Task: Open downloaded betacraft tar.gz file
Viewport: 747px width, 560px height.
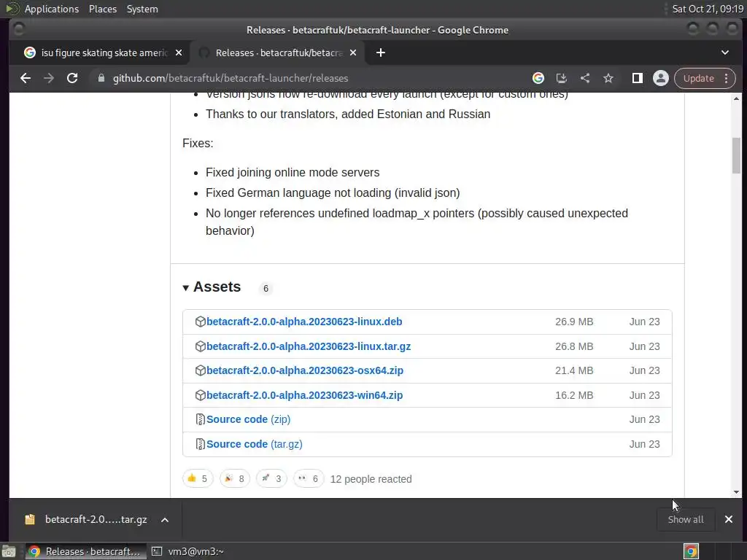Action: point(96,519)
